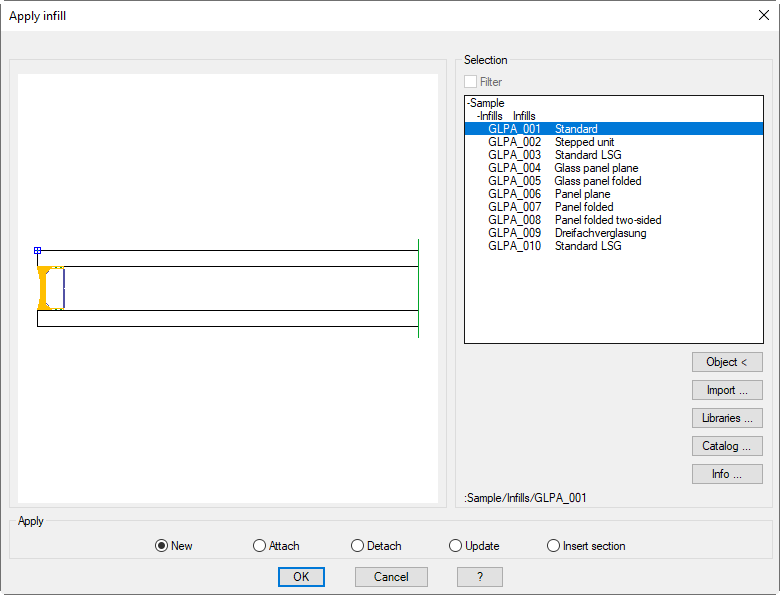Choose the Update apply option

point(455,546)
